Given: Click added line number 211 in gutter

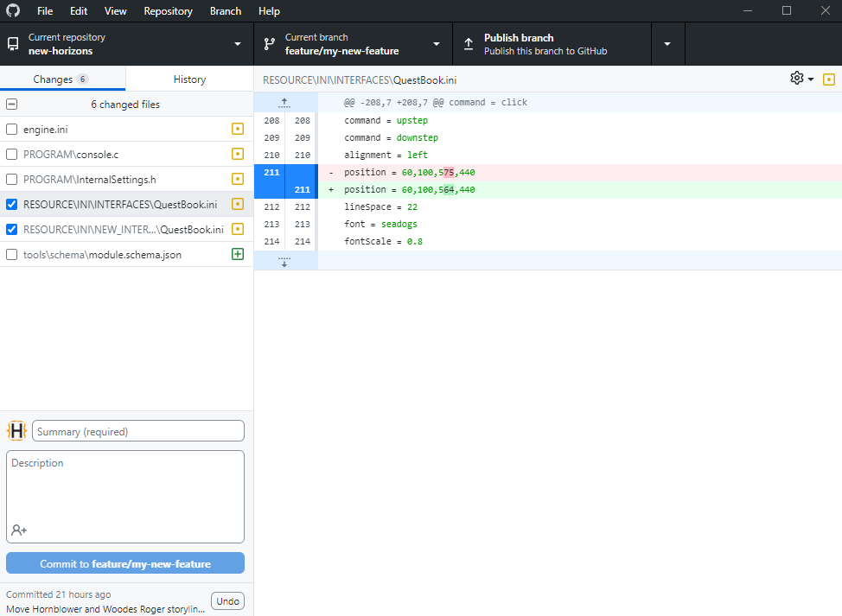Looking at the screenshot, I should (303, 189).
